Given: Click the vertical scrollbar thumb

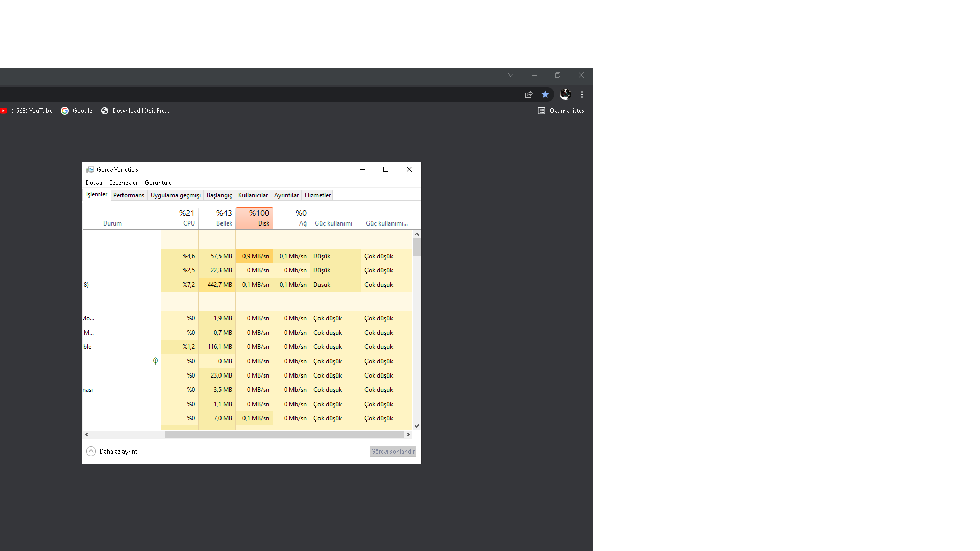Looking at the screenshot, I should [417, 247].
